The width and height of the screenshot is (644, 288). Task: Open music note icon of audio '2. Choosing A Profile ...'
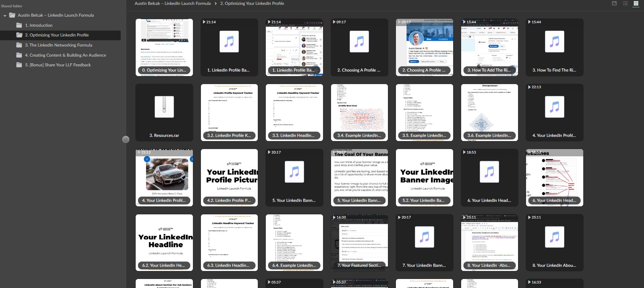(359, 42)
